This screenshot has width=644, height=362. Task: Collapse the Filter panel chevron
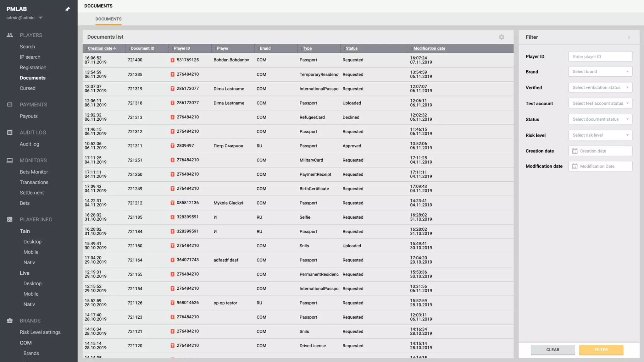click(x=629, y=37)
